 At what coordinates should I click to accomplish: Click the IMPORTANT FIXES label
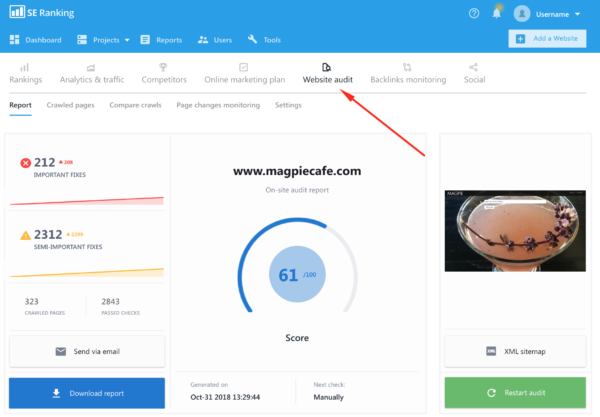(60, 175)
